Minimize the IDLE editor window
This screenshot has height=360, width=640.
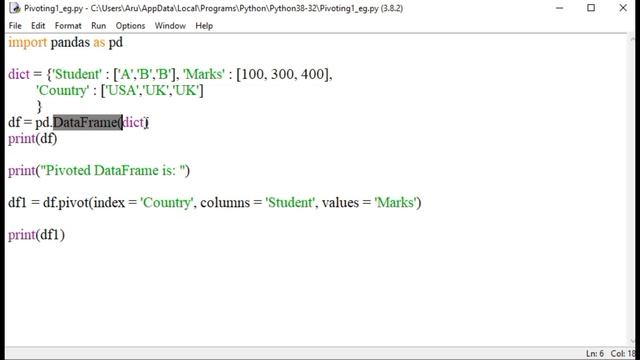[x=560, y=8]
